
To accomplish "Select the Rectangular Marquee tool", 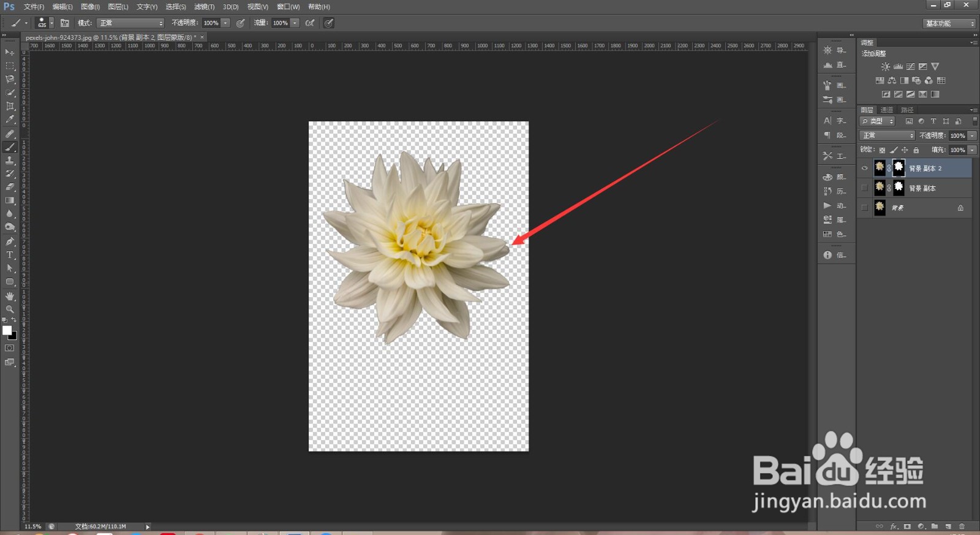I will (x=10, y=66).
